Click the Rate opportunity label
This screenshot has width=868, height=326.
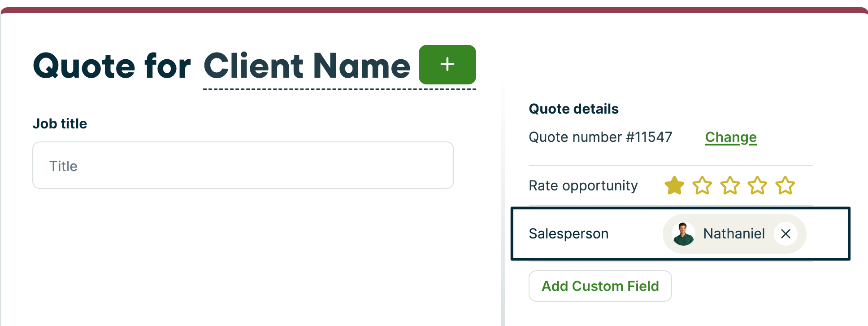click(x=583, y=185)
